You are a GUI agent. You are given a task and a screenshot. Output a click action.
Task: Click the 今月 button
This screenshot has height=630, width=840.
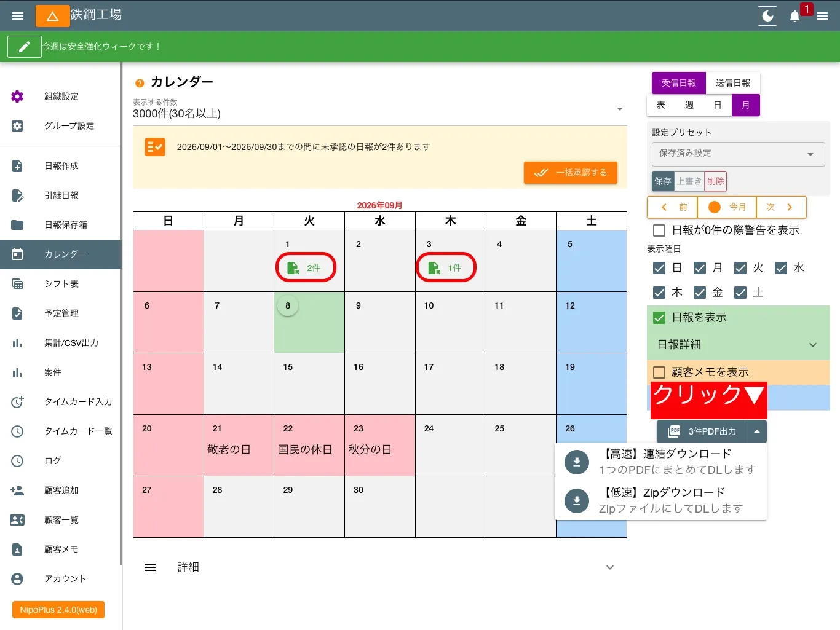pyautogui.click(x=727, y=207)
